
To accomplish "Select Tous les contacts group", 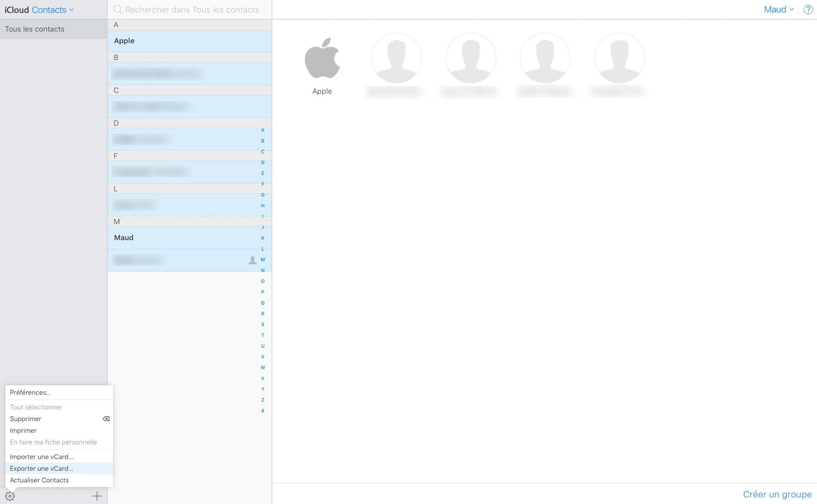I will tap(54, 29).
